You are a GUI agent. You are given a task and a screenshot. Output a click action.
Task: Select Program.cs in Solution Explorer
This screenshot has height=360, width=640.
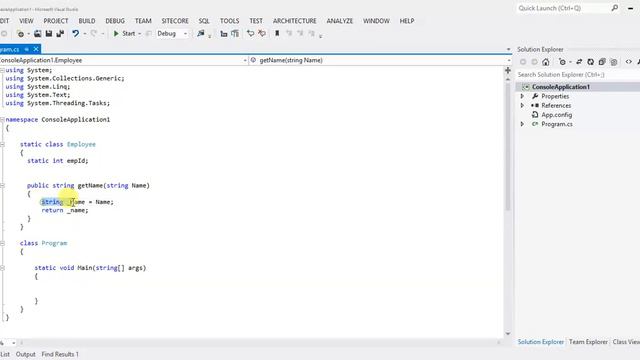point(557,124)
